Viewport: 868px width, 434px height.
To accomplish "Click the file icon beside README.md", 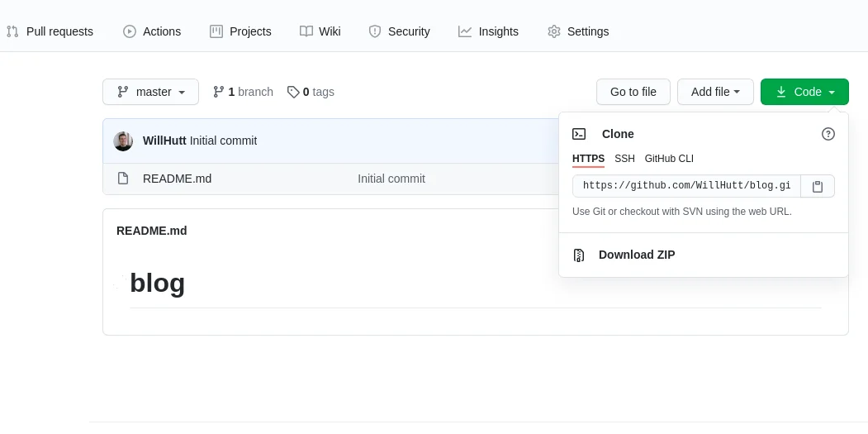I will pyautogui.click(x=123, y=179).
